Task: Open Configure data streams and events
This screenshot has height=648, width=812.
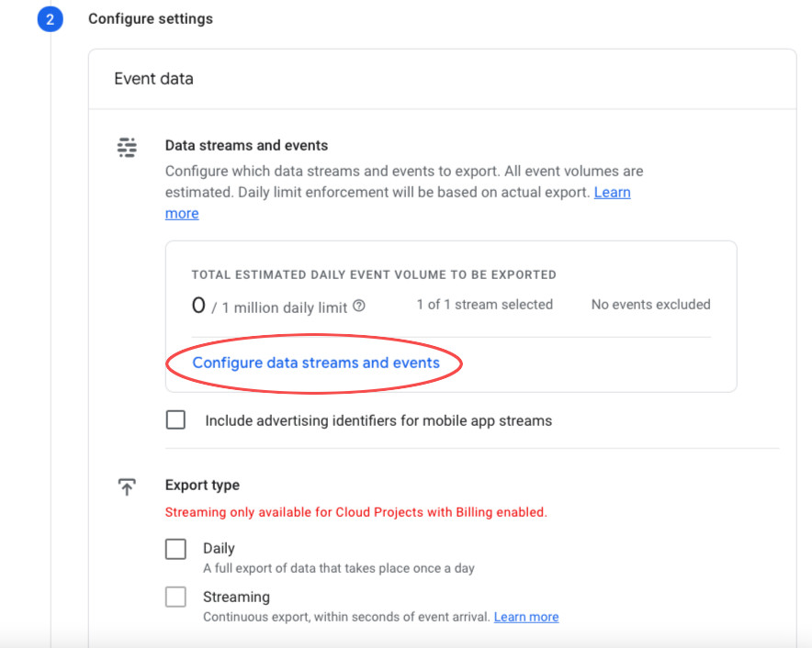Action: tap(316, 363)
